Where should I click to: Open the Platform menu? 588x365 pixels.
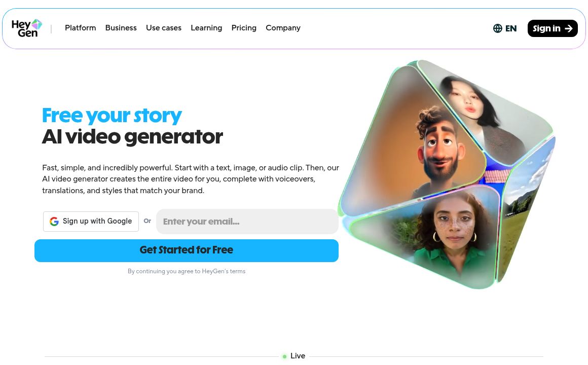point(80,28)
